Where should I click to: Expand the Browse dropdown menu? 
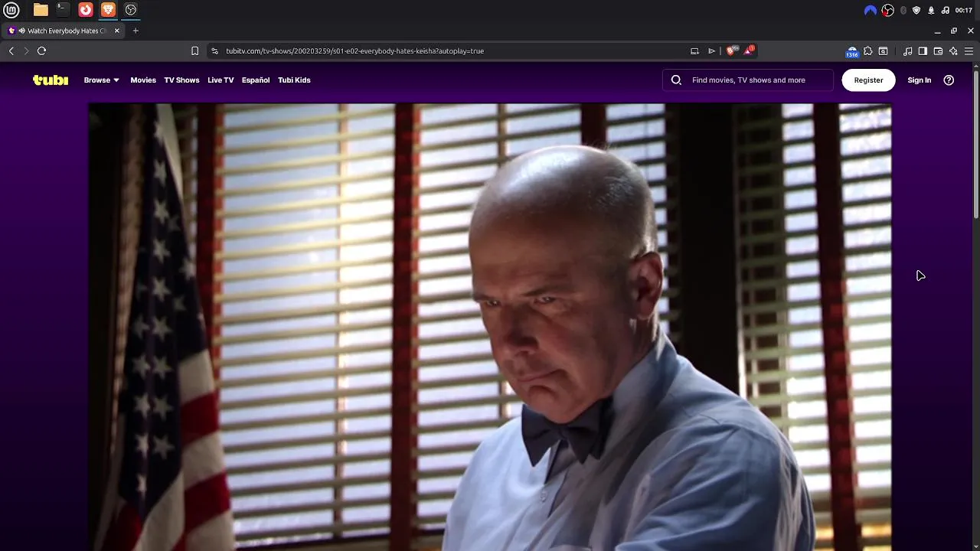pyautogui.click(x=101, y=80)
